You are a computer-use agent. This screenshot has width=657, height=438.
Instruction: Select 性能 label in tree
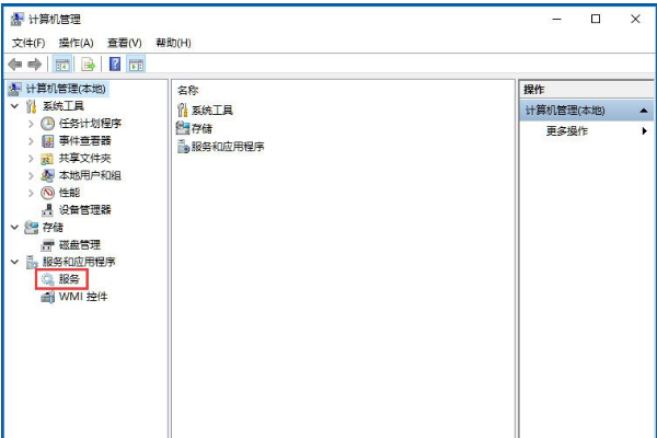click(69, 193)
